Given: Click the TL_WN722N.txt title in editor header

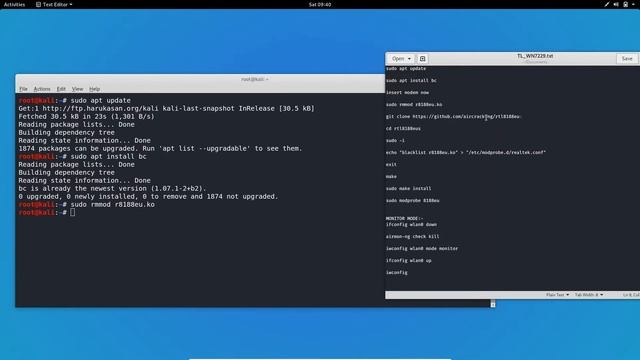Looking at the screenshot, I should point(535,56).
